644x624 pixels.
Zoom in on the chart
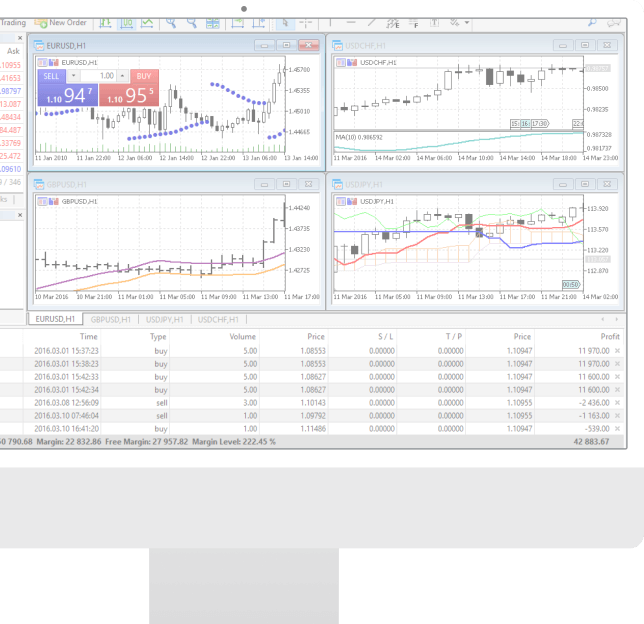171,23
